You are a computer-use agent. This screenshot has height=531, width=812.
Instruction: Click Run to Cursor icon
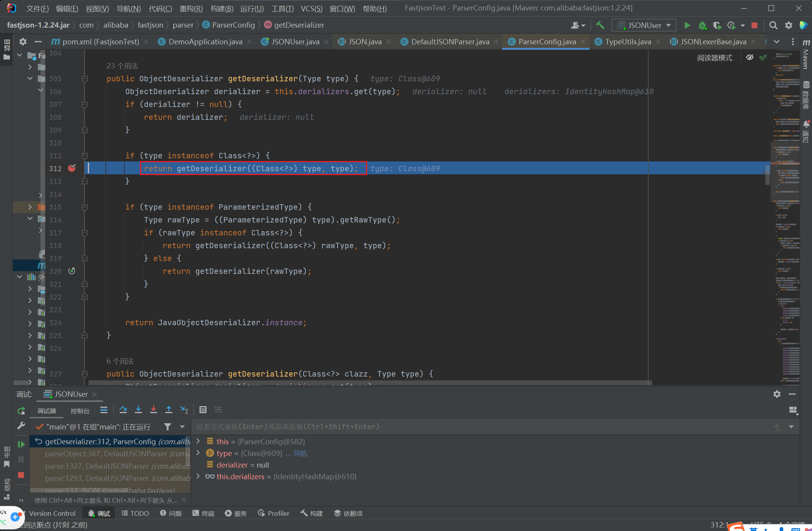click(184, 410)
